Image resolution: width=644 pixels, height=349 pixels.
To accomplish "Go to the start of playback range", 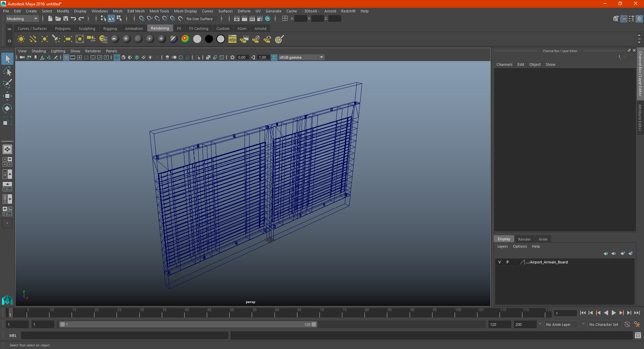I will tap(583, 313).
